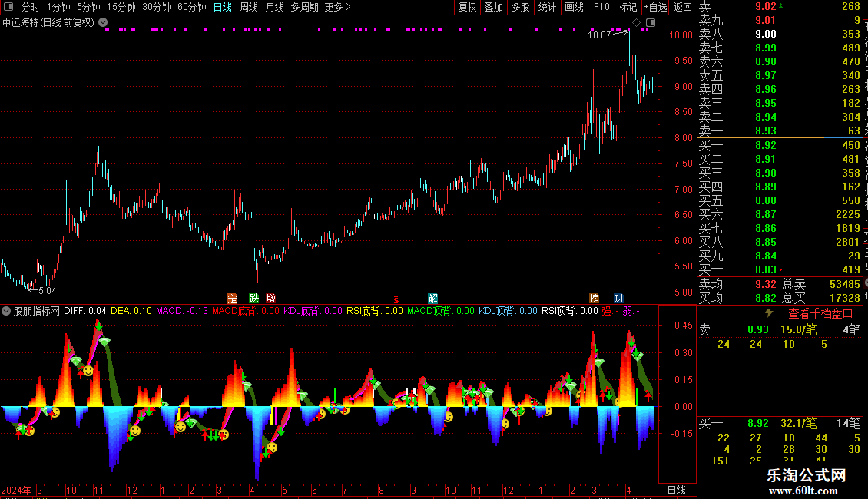Open F10 company information
868x499 pixels.
click(x=601, y=7)
